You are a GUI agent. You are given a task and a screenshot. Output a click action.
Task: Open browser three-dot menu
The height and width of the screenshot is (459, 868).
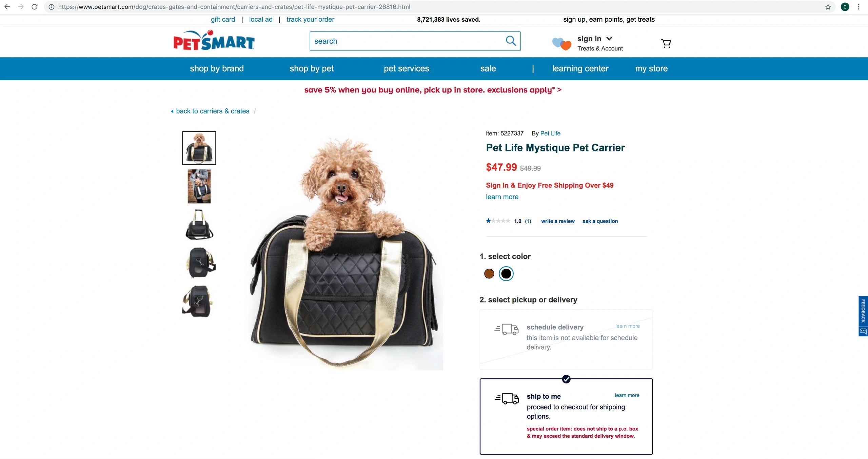click(859, 7)
